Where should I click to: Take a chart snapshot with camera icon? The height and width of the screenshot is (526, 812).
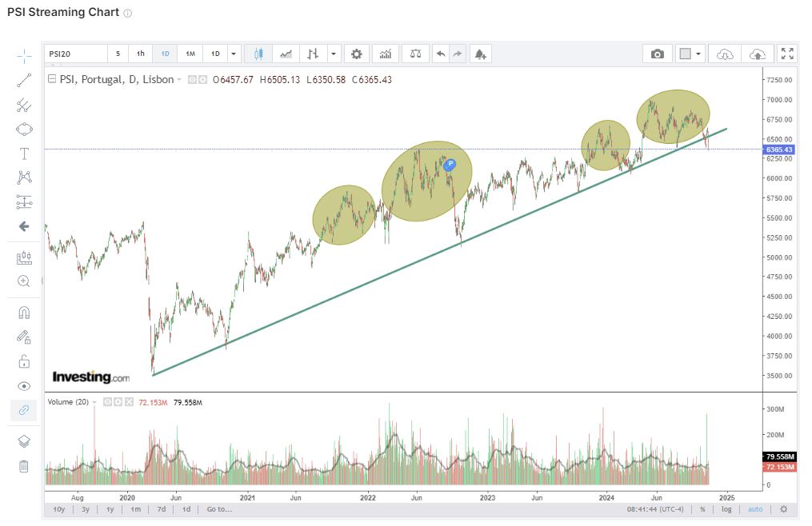pyautogui.click(x=657, y=54)
